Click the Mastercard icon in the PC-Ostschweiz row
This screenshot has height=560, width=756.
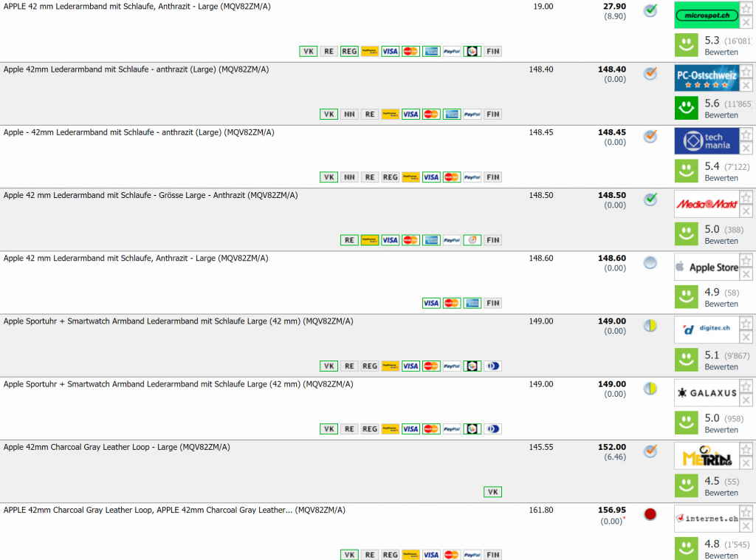tap(431, 115)
